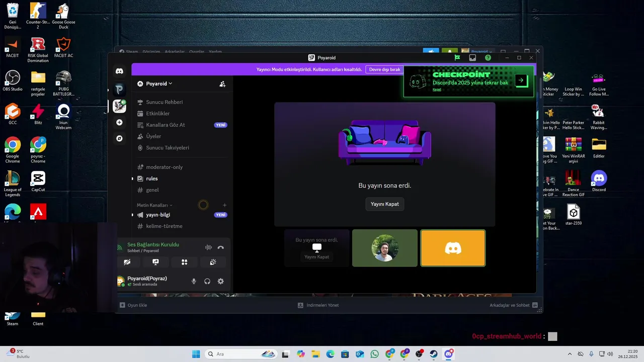Click the Steam window announcements megaphone button

pos(431,51)
